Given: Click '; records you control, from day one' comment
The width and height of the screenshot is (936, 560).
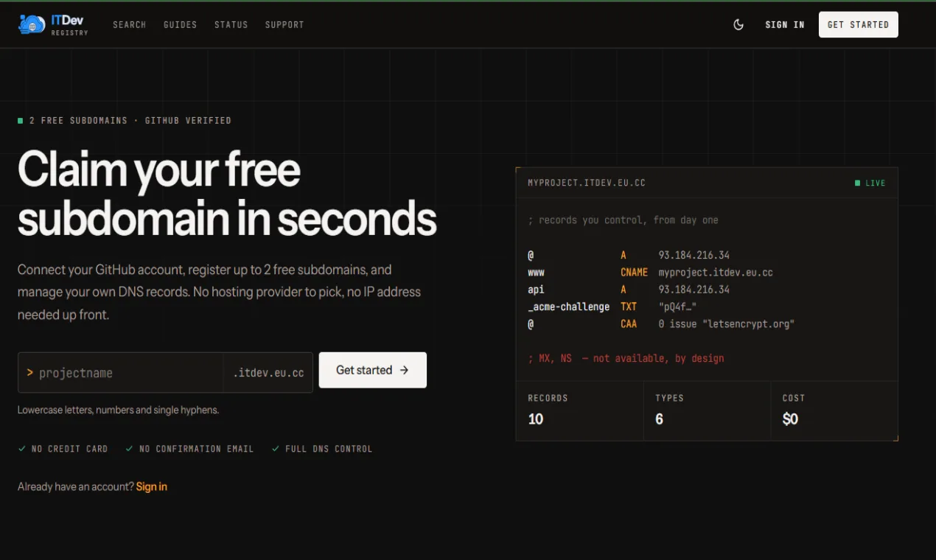Looking at the screenshot, I should [623, 220].
